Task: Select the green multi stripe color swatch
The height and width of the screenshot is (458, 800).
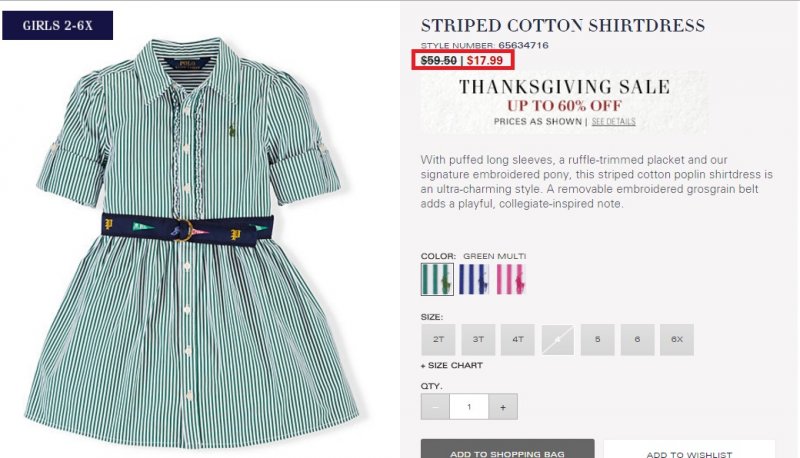Action: coord(437,279)
